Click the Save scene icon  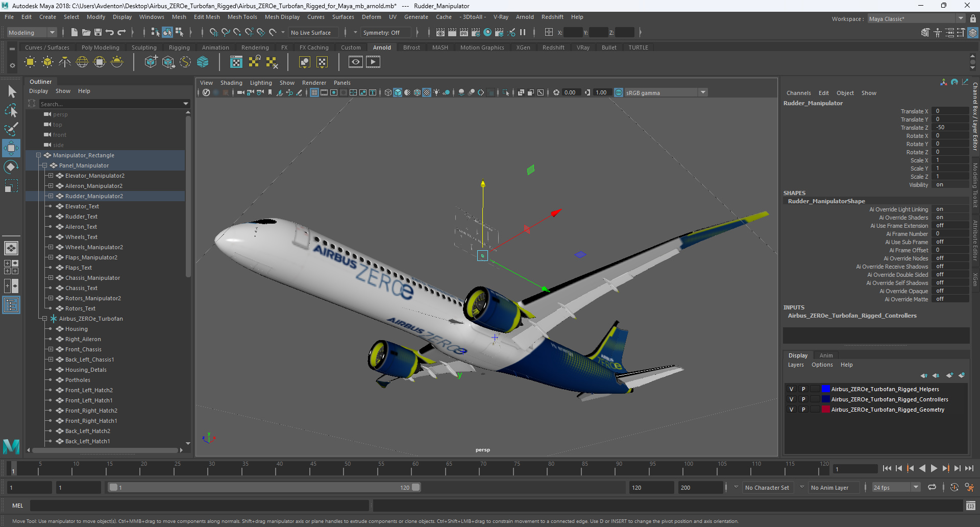coord(98,32)
